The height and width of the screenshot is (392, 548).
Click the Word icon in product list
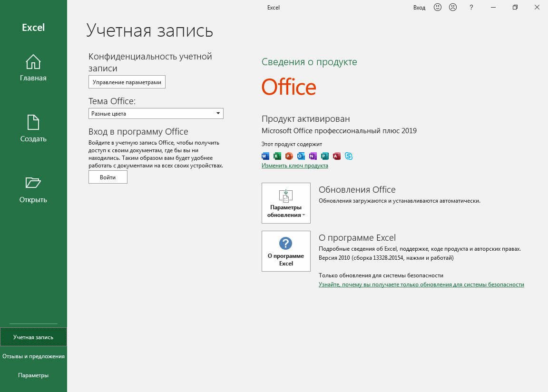265,156
